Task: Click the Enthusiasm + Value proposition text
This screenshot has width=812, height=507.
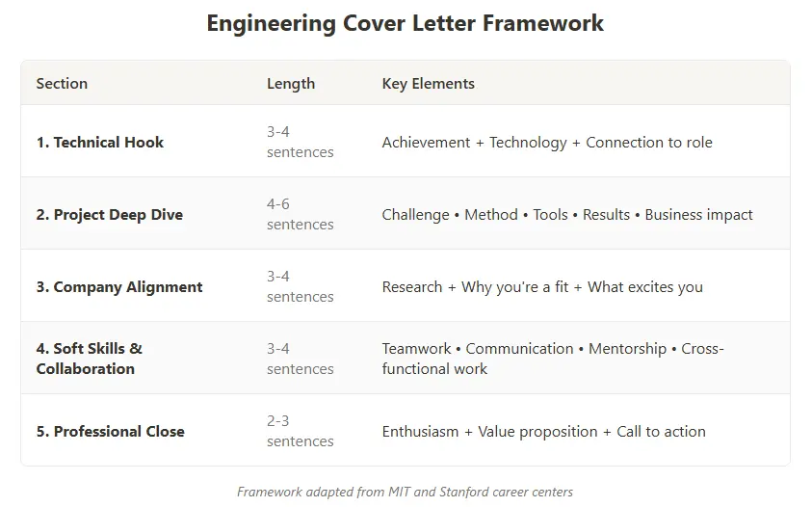Action: (x=543, y=432)
